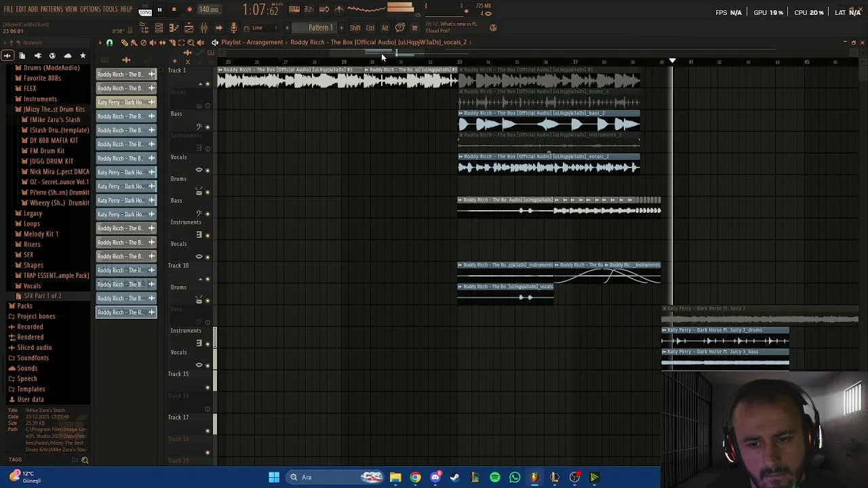Viewport: 868px width, 488px height.
Task: Open the PATTERNS menu
Action: [x=52, y=9]
